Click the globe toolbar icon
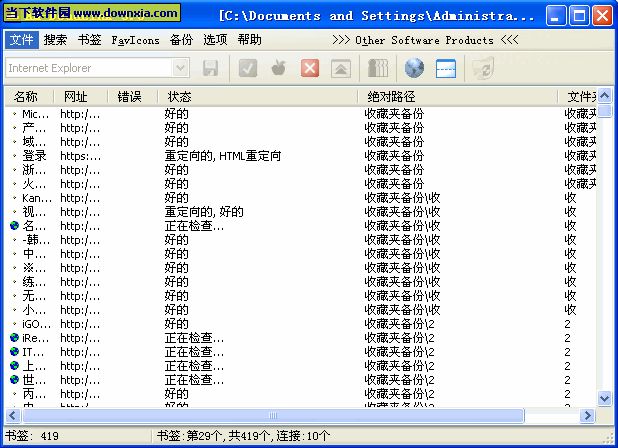 (x=415, y=68)
